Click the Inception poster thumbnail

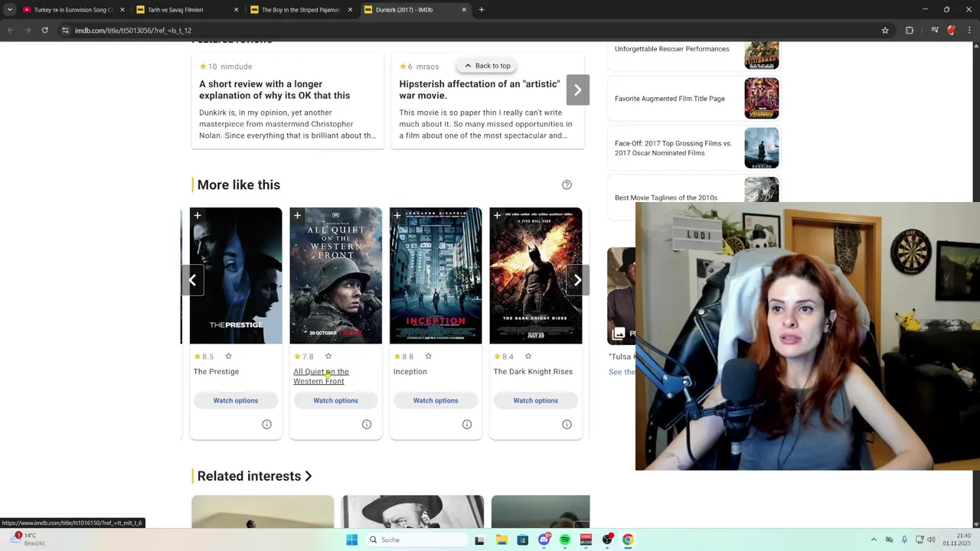tap(436, 275)
